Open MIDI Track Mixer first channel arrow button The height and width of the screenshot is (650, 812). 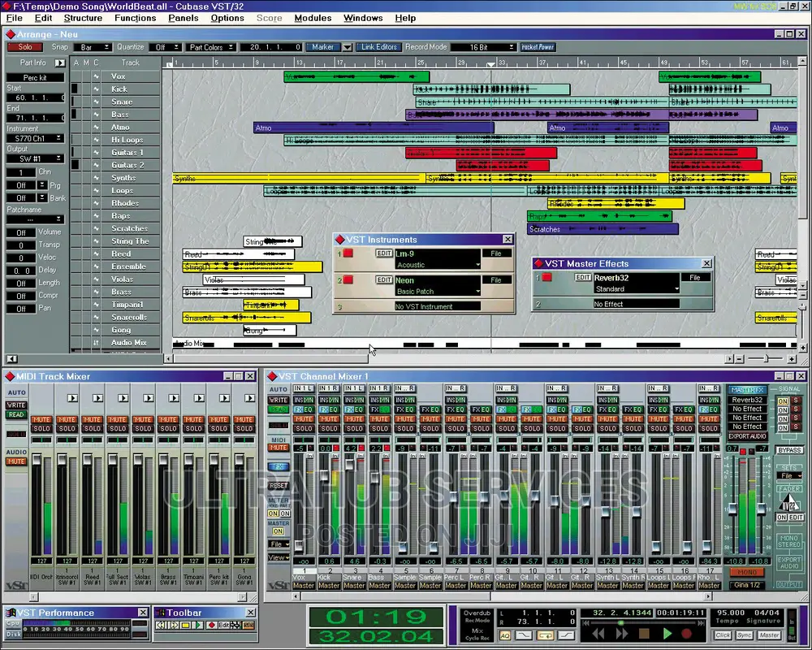point(72,398)
